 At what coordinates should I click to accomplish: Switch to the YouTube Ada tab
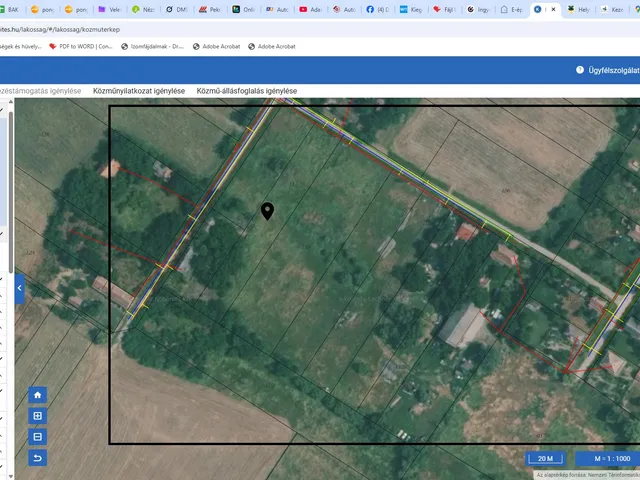(310, 9)
